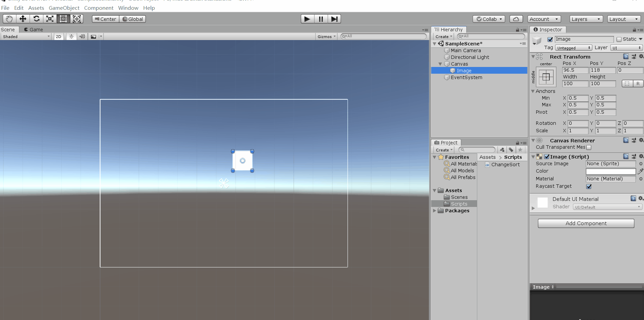Image resolution: width=644 pixels, height=320 pixels.
Task: Toggle scene audio icon
Action: 82,37
